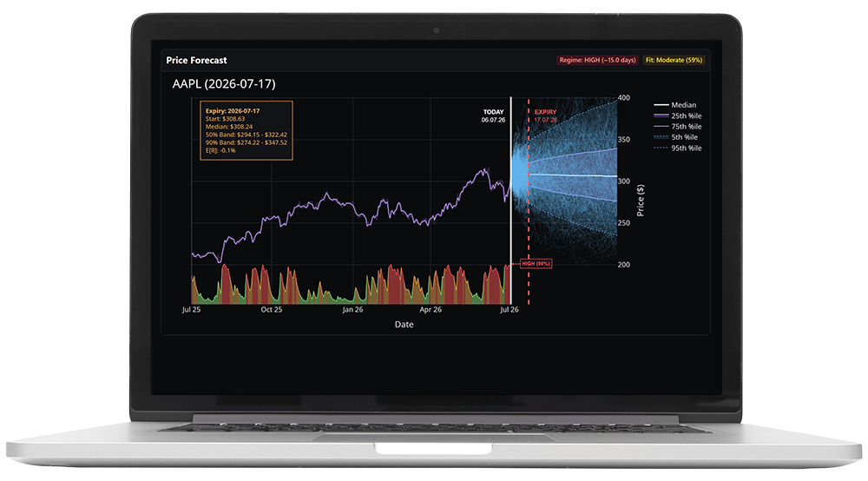
Task: Click the Apr 26 date axis tick
Action: pos(431,309)
